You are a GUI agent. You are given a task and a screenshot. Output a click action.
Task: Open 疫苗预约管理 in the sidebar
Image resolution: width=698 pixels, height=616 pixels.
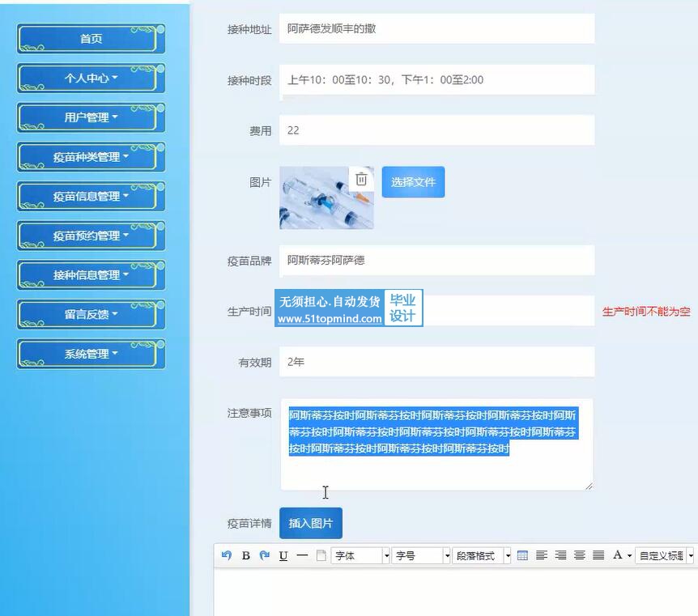point(92,236)
